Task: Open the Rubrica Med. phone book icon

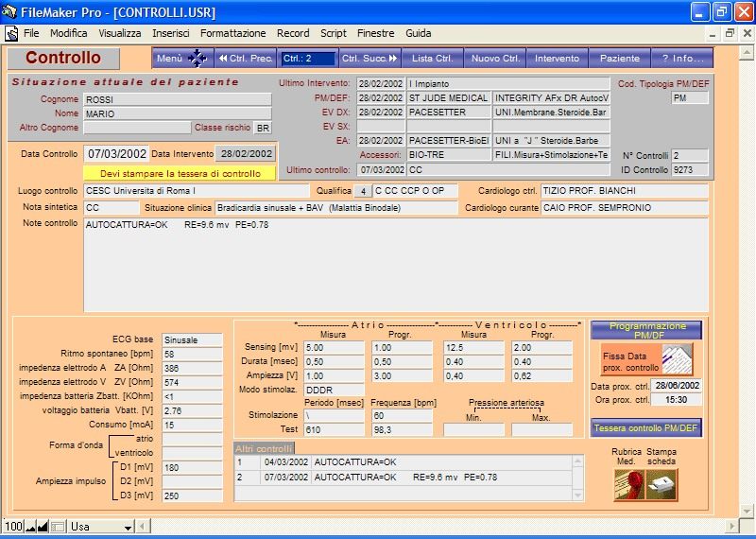Action: pyautogui.click(x=628, y=484)
